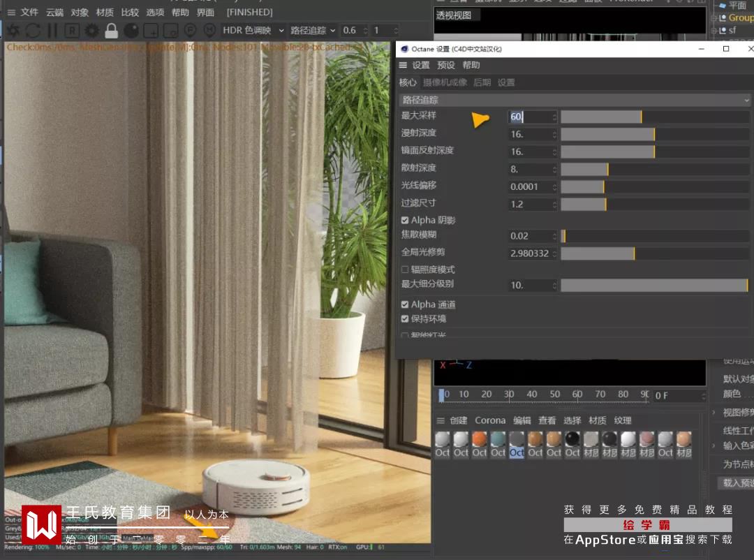Activate the pick focus (F) icon
This screenshot has height=560, width=754.
(x=191, y=30)
